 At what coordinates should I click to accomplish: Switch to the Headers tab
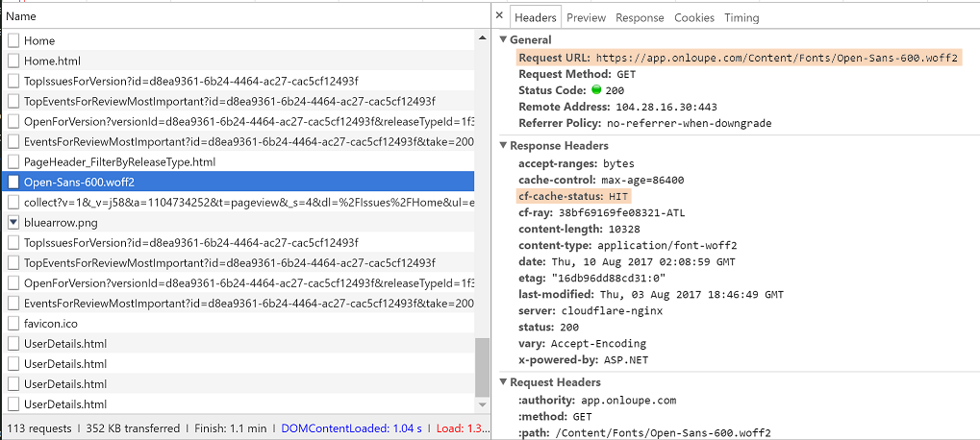tap(536, 17)
